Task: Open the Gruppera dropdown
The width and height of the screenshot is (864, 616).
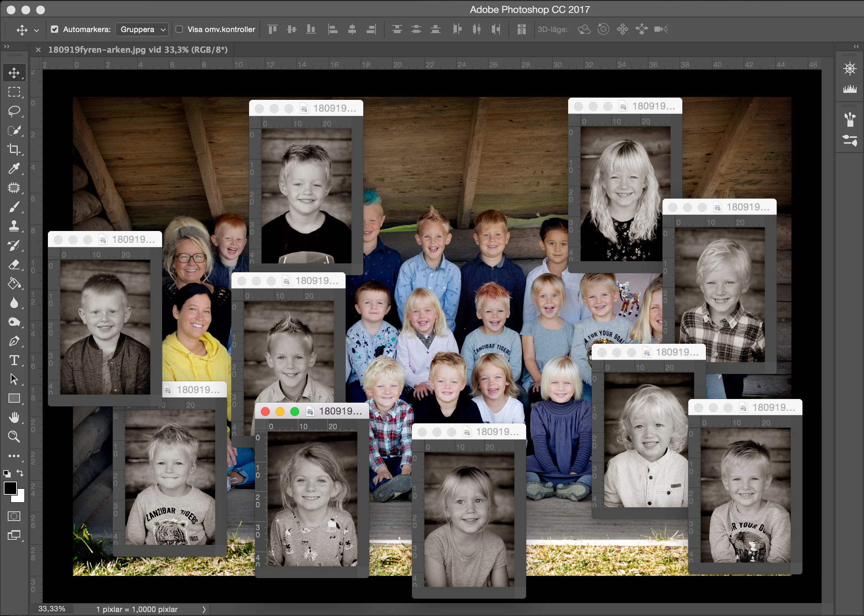Action: point(142,29)
